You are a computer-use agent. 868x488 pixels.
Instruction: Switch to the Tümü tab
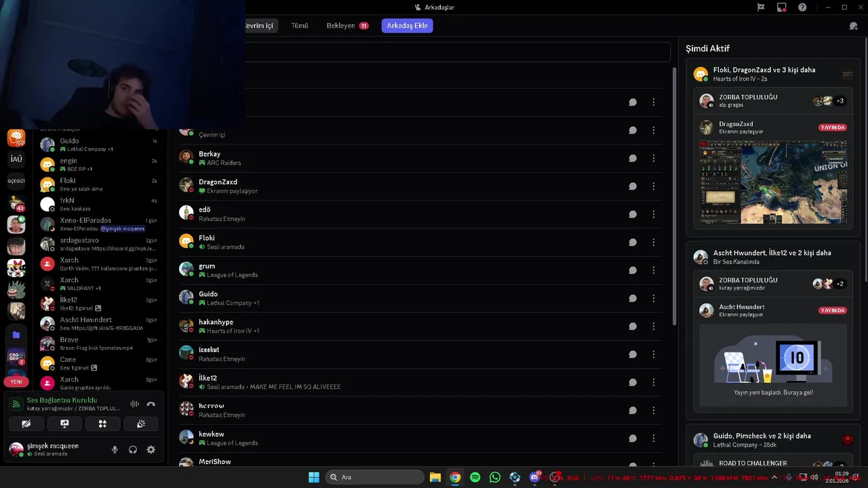(300, 26)
